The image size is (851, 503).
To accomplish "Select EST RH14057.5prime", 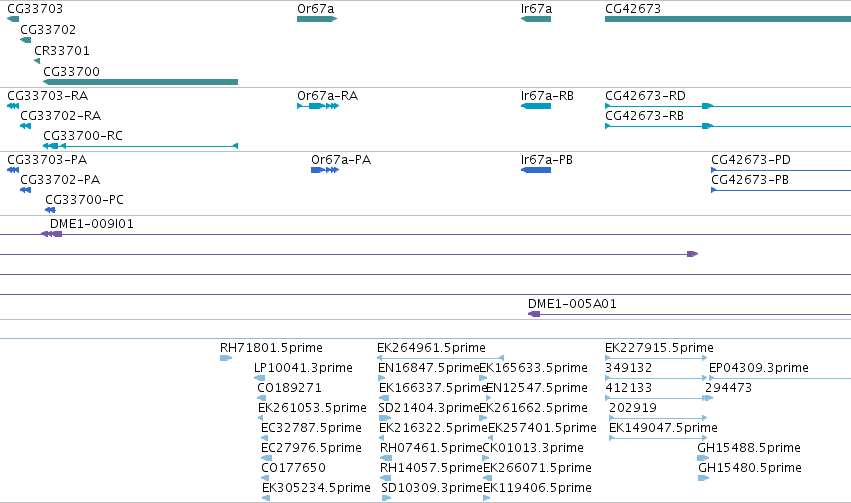I will tap(431, 468).
